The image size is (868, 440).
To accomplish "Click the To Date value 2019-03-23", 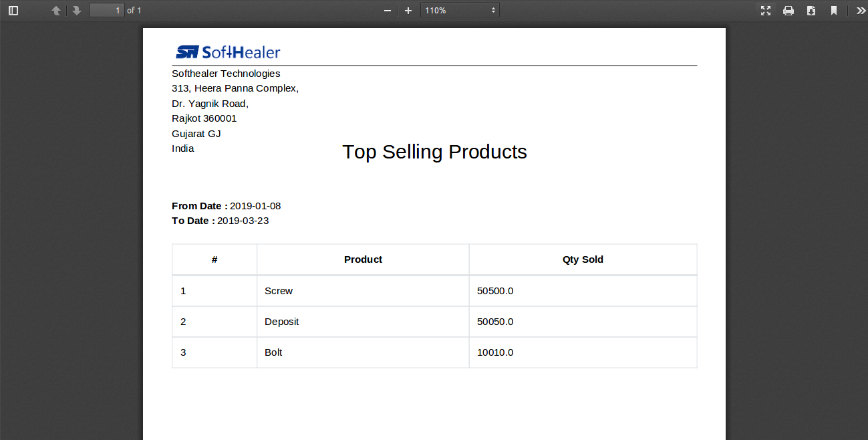I will [243, 221].
